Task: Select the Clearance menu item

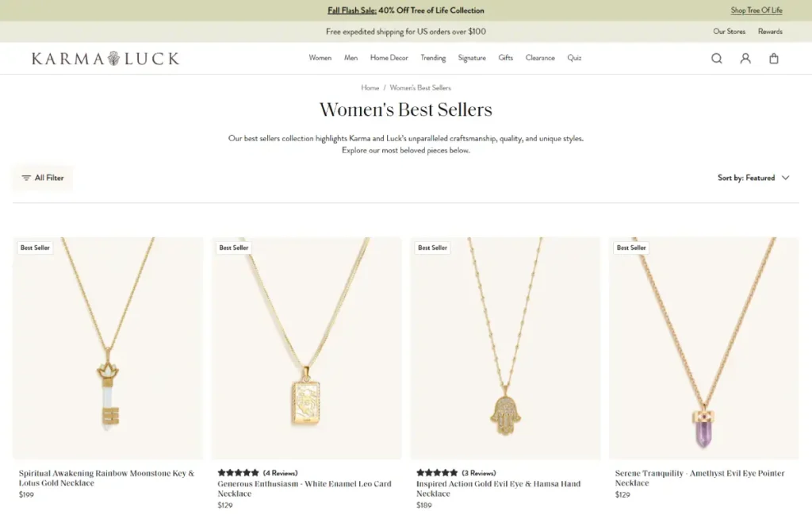Action: (540, 58)
